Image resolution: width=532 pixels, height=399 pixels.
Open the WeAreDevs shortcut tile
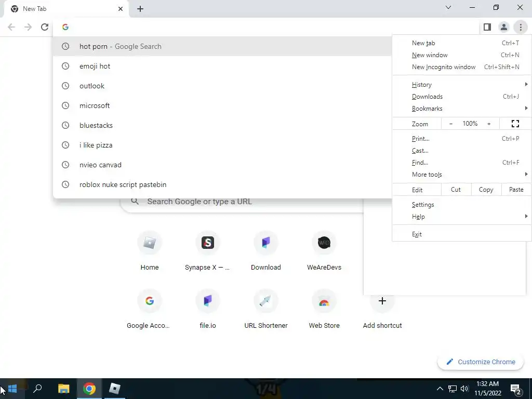324,251
